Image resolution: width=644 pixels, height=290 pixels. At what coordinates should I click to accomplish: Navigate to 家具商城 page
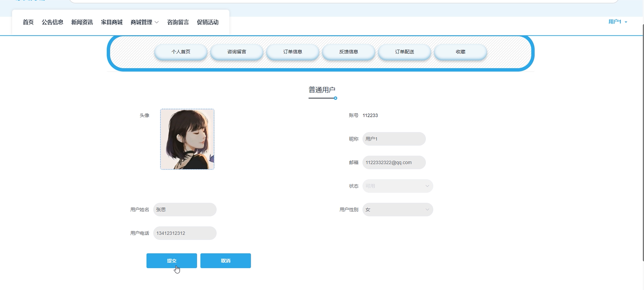[112, 22]
